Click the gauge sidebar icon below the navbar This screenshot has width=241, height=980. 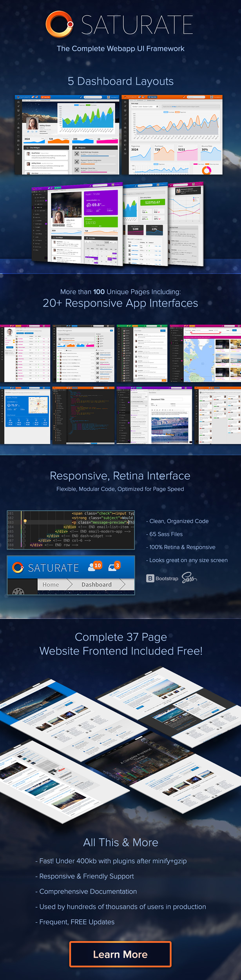tap(18, 592)
